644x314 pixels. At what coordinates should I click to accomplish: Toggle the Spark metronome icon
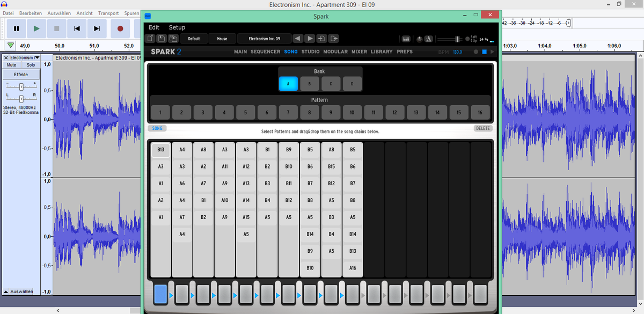(429, 39)
